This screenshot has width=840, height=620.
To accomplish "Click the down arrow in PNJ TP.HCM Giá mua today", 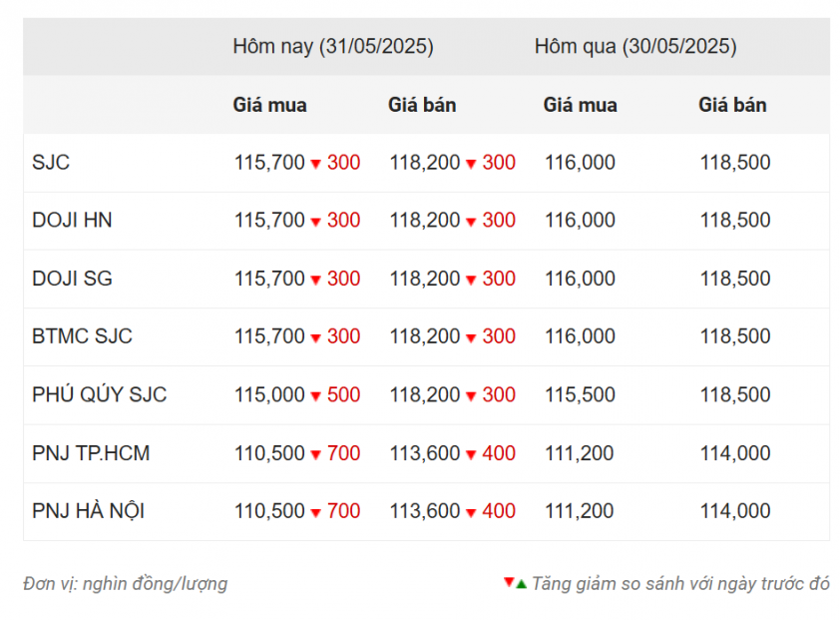I will tap(316, 455).
